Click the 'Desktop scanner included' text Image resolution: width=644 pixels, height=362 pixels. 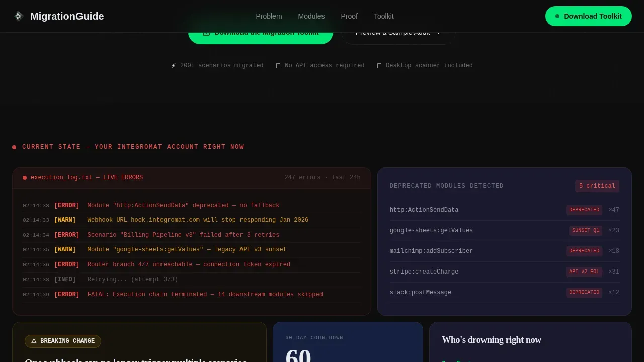coord(429,66)
